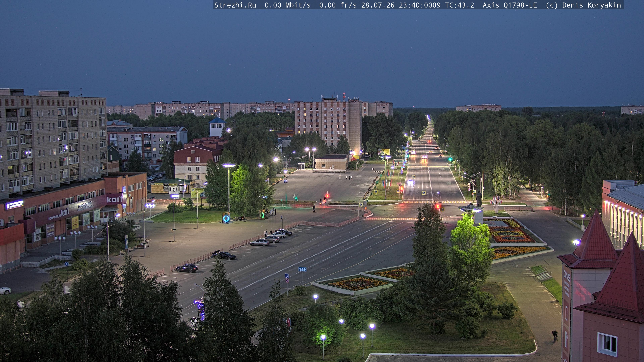Click the "23:40:0009" time stamp
Image resolution: width=644 pixels, height=362 pixels.
point(420,5)
